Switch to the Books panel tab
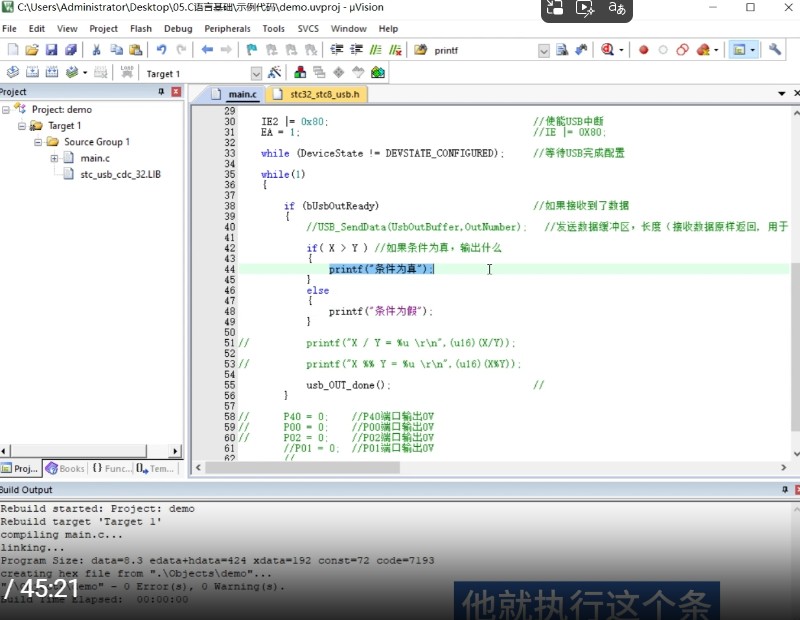Image resolution: width=800 pixels, height=620 pixels. coord(65,468)
